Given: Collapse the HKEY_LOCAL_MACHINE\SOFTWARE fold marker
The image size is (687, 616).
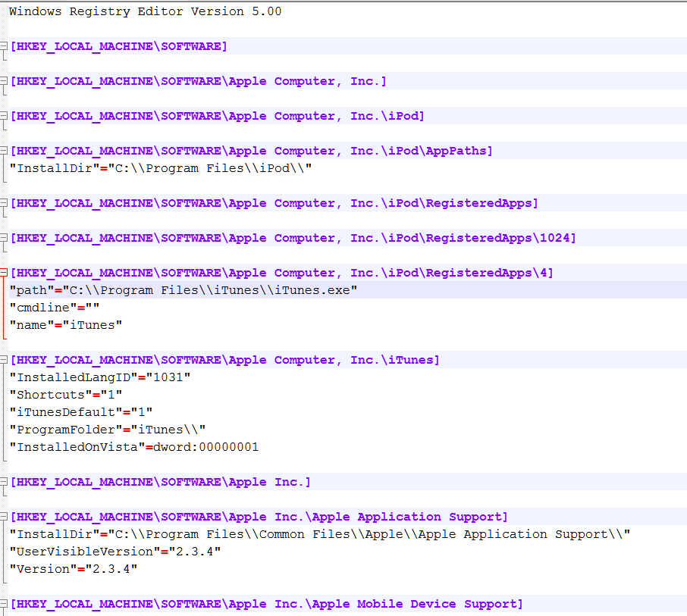Looking at the screenshot, I should pyautogui.click(x=4, y=45).
